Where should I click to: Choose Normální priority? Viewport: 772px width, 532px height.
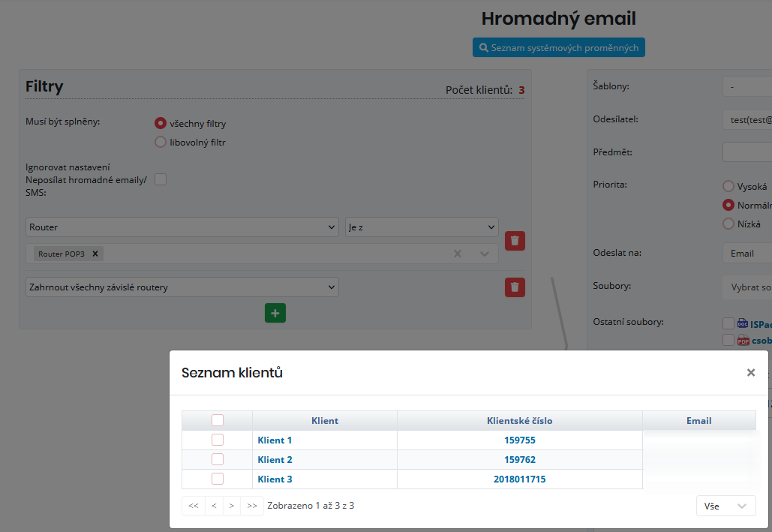click(x=728, y=205)
